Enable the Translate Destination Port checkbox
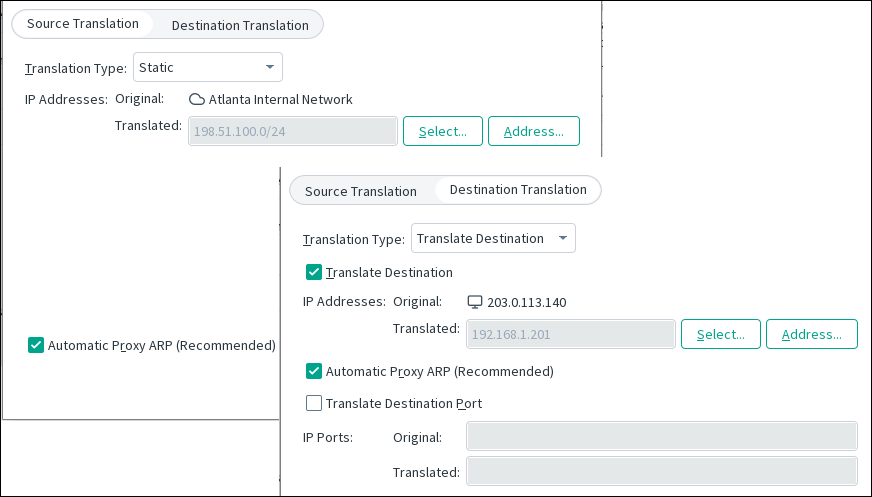 coord(314,404)
